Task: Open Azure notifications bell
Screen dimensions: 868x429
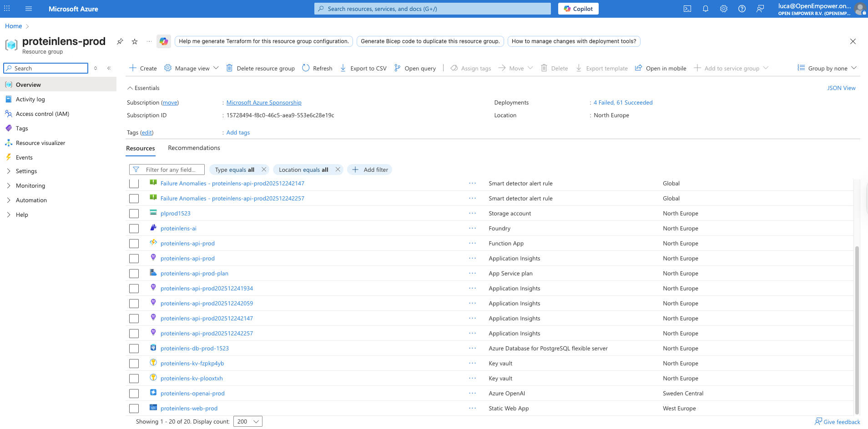Action: (x=706, y=9)
